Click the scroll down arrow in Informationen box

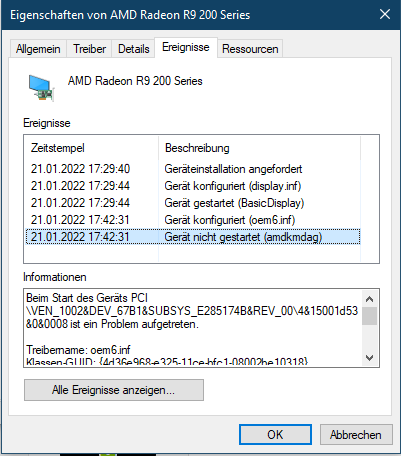[369, 358]
